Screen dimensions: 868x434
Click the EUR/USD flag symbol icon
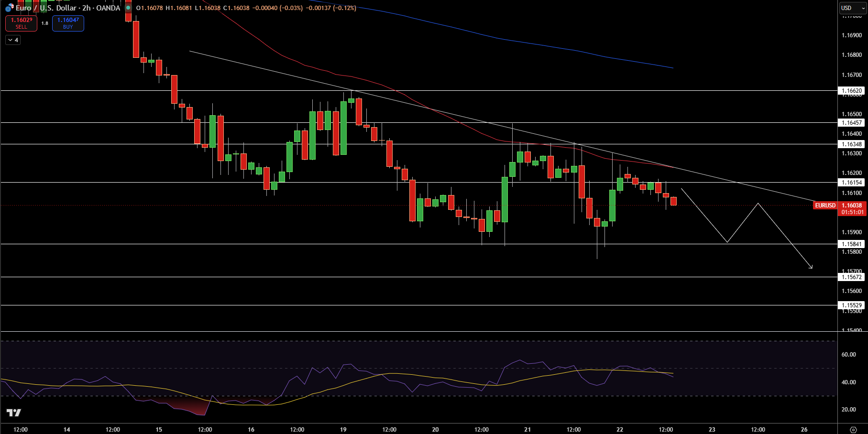(x=10, y=8)
